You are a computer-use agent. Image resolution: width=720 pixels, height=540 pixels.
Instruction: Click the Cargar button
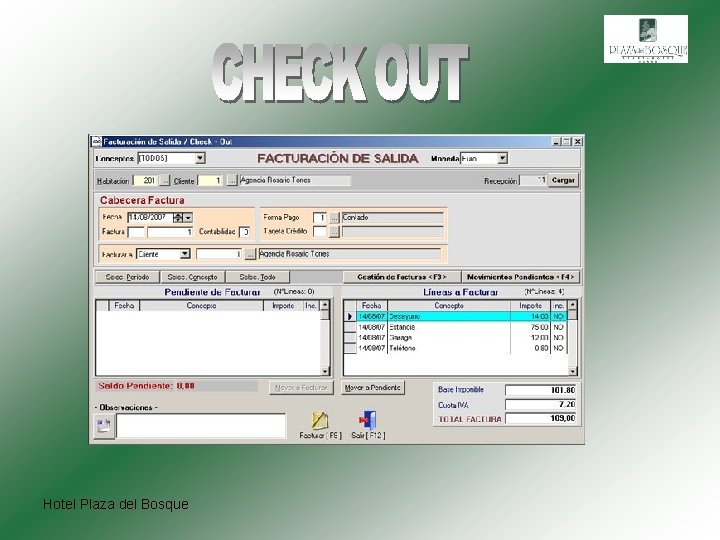[x=563, y=180]
